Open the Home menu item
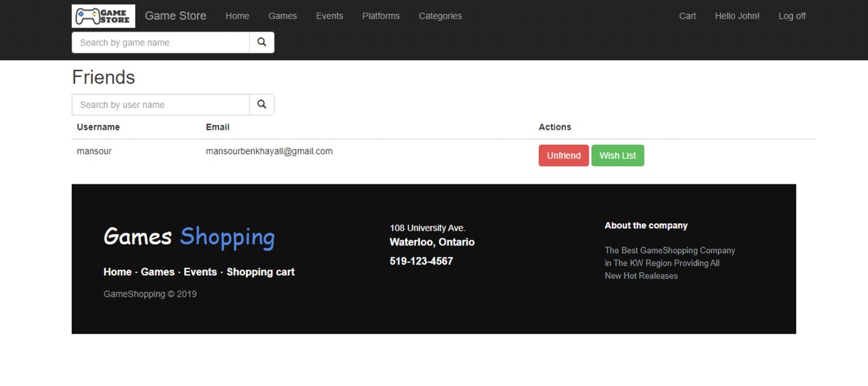This screenshot has width=868, height=386. click(x=237, y=16)
